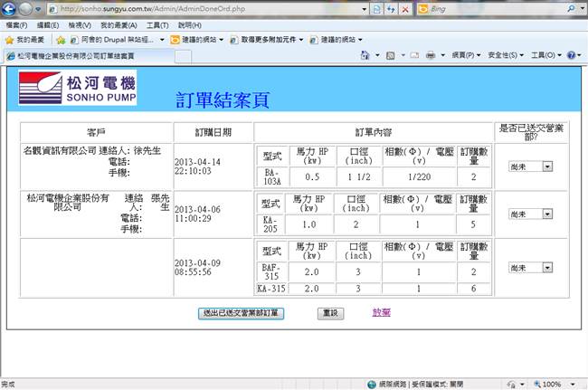Open the 工具(T) menu in menu bar
This screenshot has width=588, height=390.
(157, 25)
